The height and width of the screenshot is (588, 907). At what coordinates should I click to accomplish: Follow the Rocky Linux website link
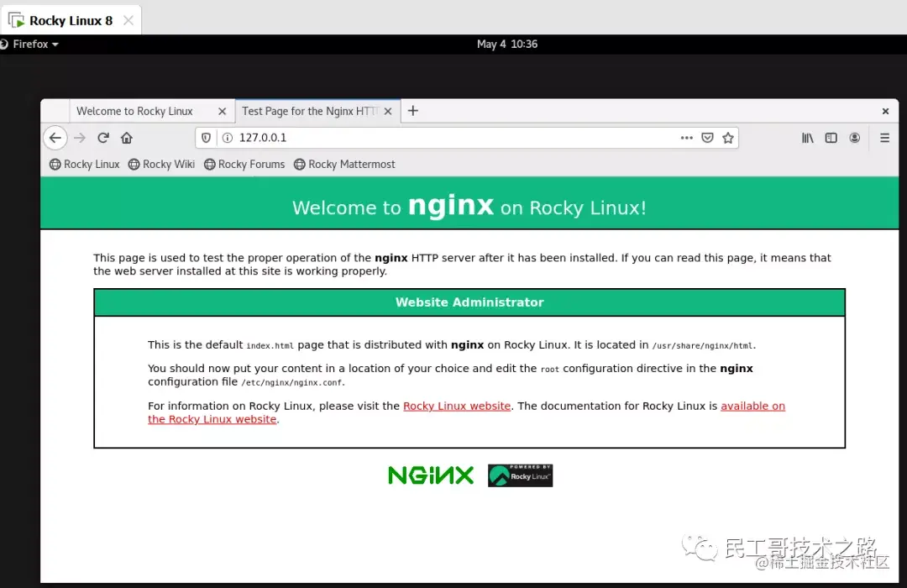pyautogui.click(x=457, y=406)
